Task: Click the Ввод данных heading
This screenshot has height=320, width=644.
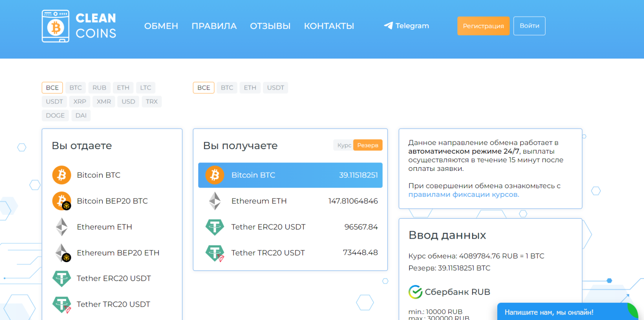Action: 447,235
